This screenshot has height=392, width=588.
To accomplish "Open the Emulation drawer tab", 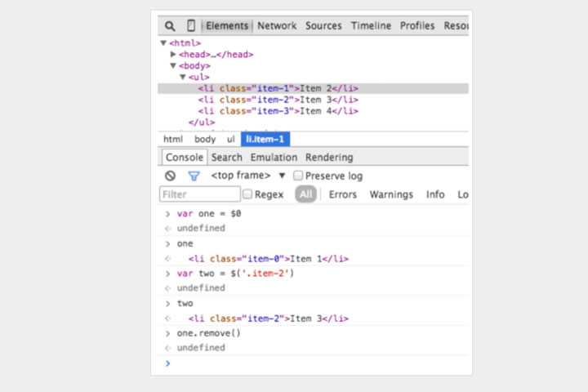I will [x=274, y=158].
